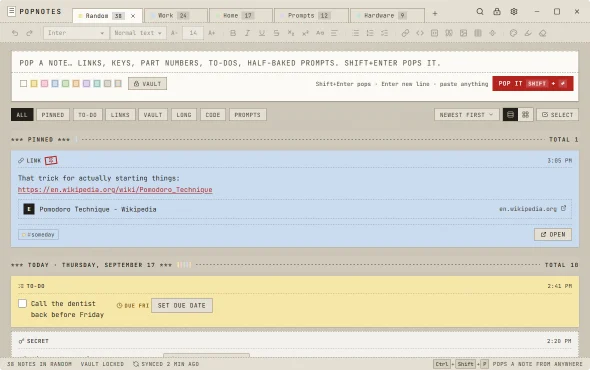Decrease font size with A- button
Image resolution: width=590 pixels, height=370 pixels.
(x=174, y=33)
